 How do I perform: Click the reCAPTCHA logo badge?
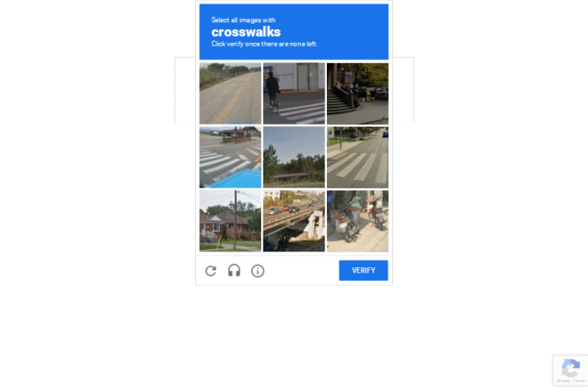pos(570,367)
